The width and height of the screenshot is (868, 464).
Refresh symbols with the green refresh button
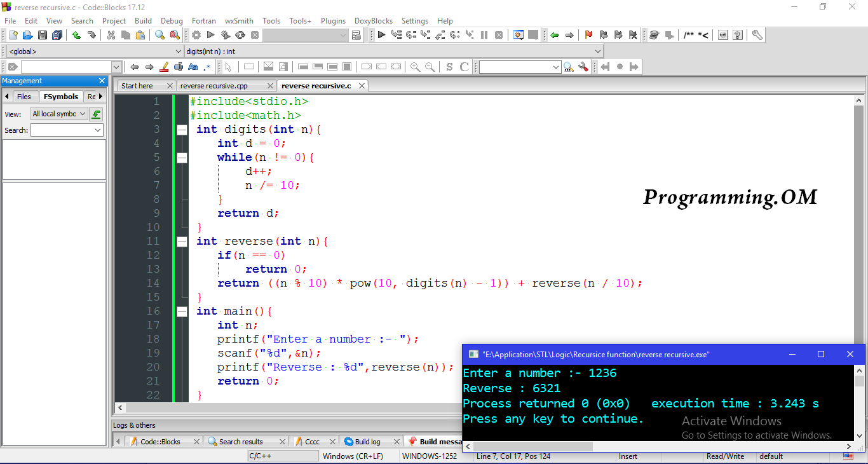[x=96, y=114]
